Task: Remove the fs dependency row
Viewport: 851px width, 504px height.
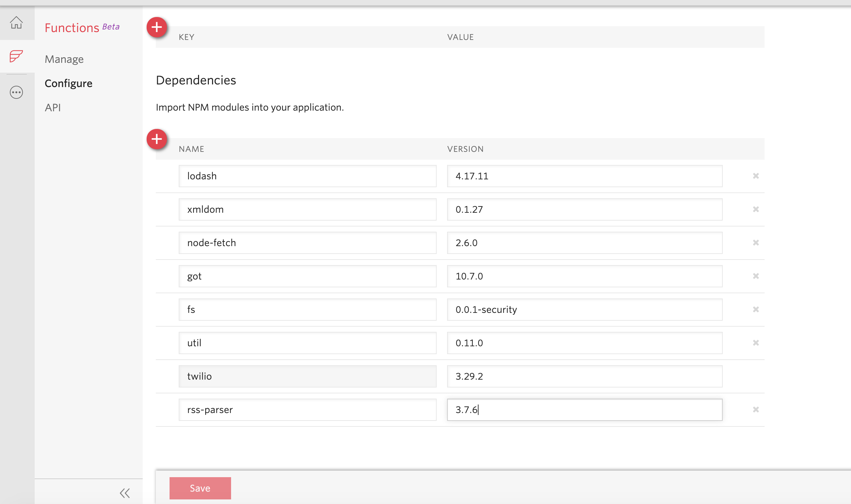Action: (756, 309)
